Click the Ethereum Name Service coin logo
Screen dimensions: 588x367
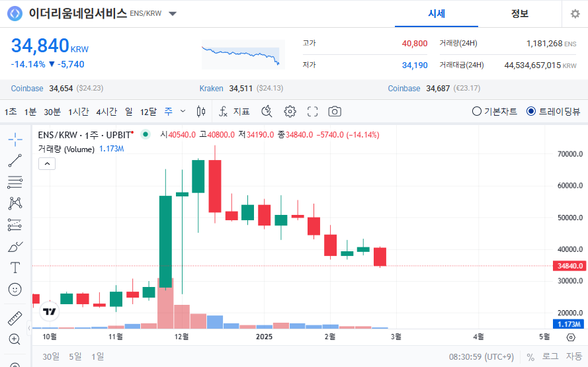pyautogui.click(x=15, y=14)
